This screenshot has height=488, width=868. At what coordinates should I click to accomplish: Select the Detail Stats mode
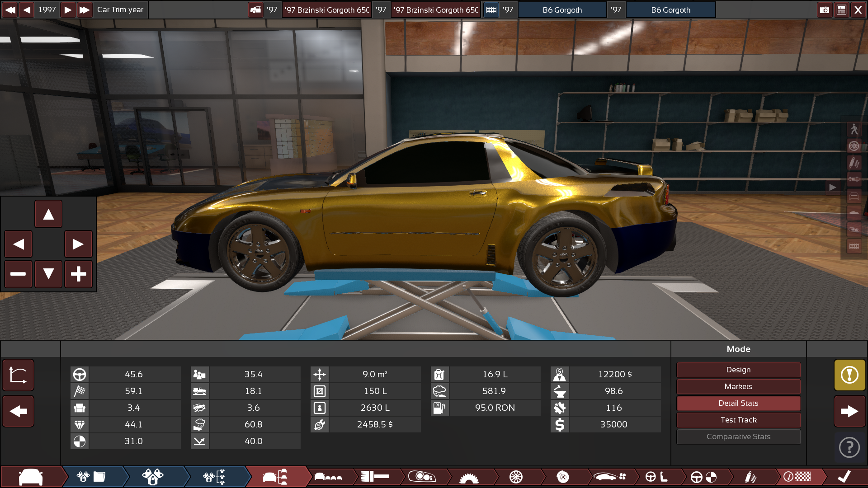coord(738,403)
